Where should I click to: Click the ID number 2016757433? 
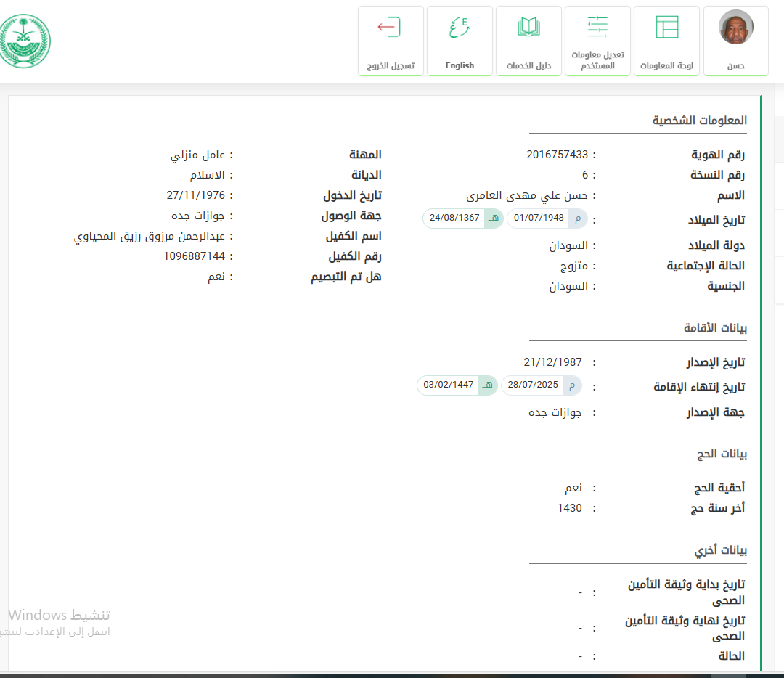(557, 155)
